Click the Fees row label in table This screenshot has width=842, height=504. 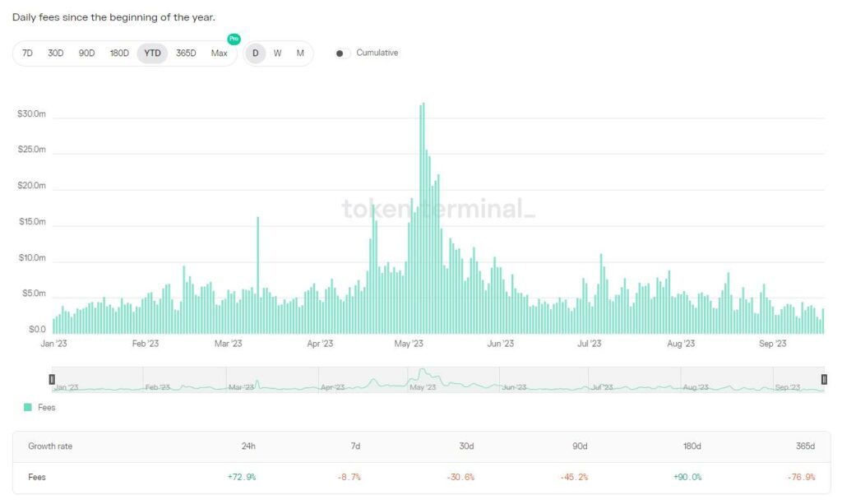click(x=37, y=477)
